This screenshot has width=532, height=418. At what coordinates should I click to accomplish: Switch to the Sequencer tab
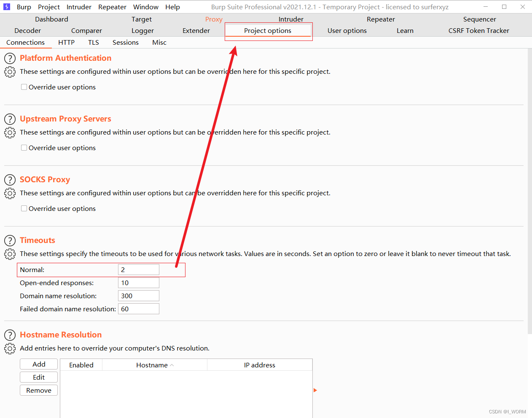tap(479, 19)
